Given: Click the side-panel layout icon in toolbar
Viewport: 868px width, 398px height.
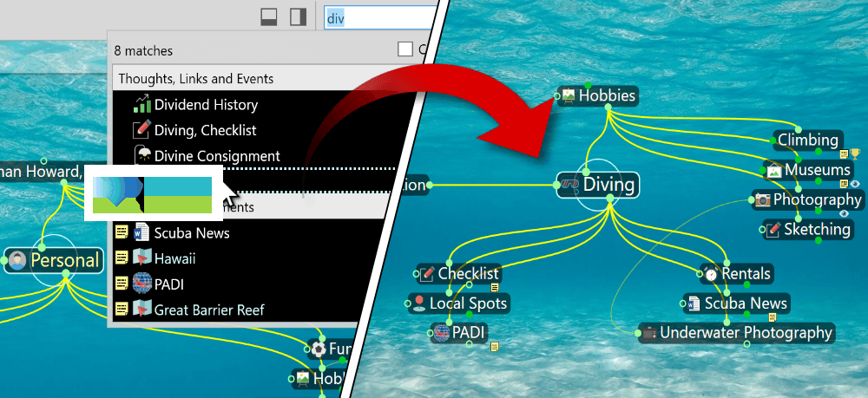Looking at the screenshot, I should [298, 16].
